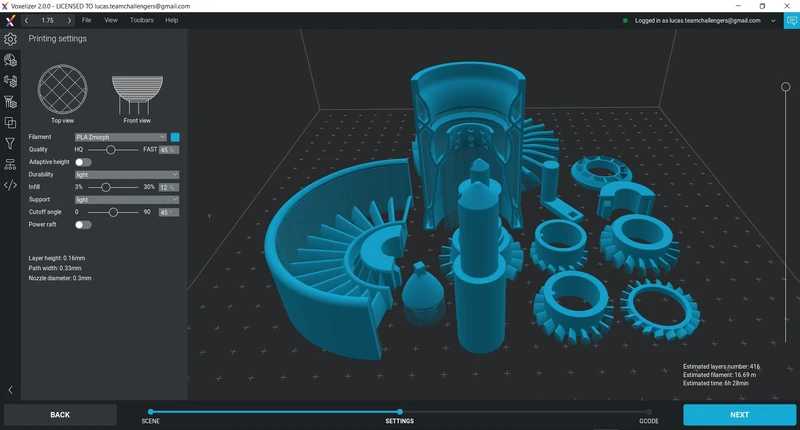Image resolution: width=800 pixels, height=430 pixels.
Task: Select the hierarchy tree icon in sidebar
Action: click(10, 165)
